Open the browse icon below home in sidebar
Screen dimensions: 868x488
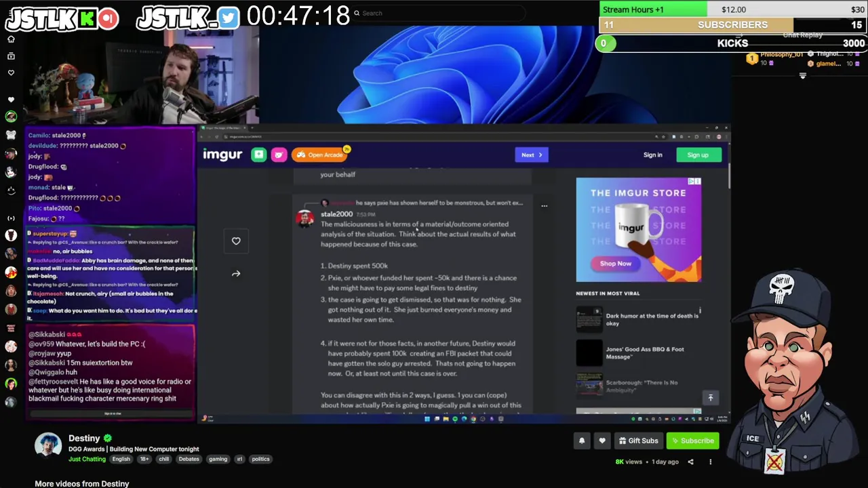[x=11, y=56]
